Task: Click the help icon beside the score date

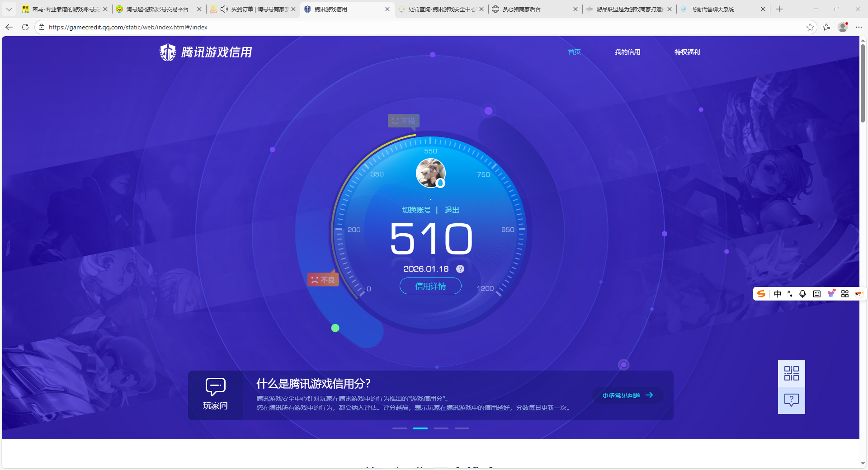Action: tap(460, 268)
